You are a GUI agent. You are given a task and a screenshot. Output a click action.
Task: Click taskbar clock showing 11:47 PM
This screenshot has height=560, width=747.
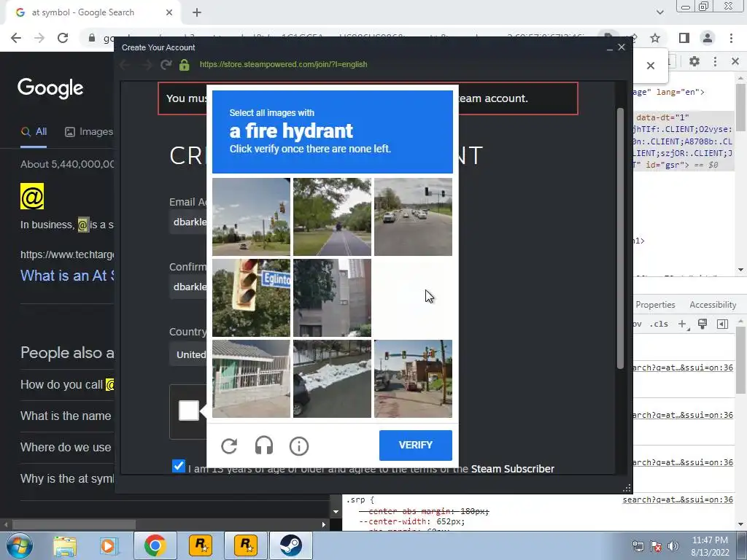point(710,546)
